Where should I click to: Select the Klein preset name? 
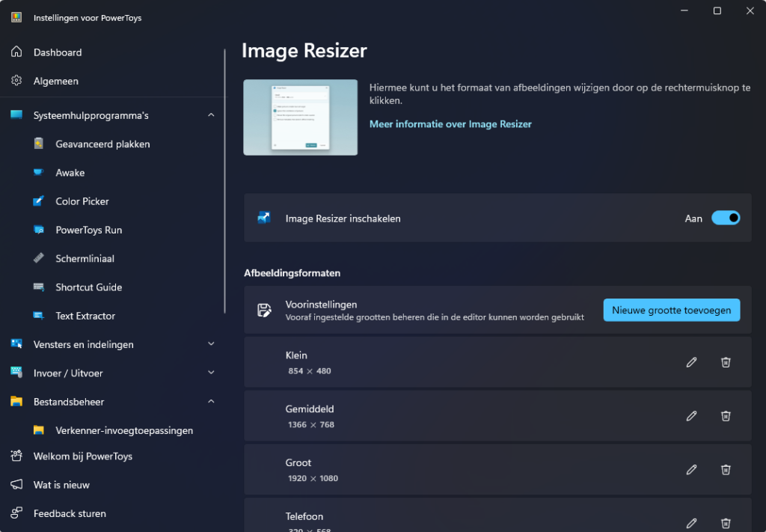296,355
